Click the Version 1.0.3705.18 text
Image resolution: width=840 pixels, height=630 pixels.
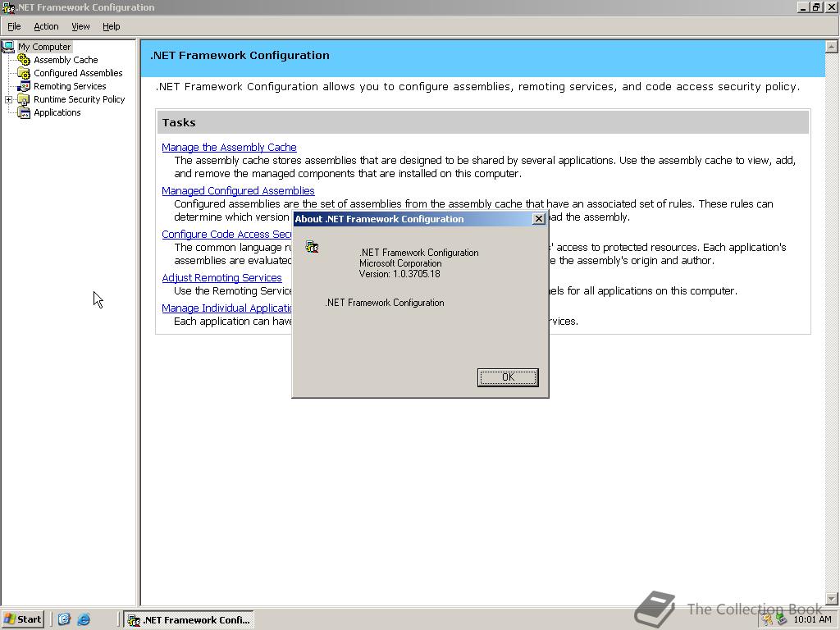pos(399,274)
